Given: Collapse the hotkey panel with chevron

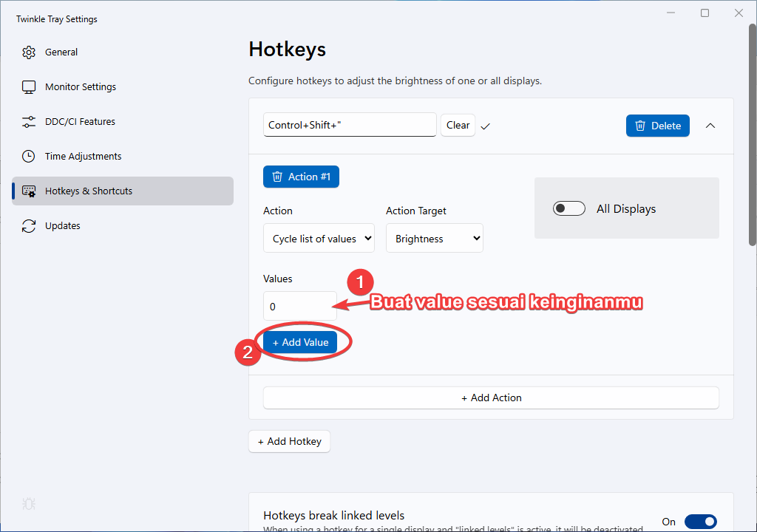Looking at the screenshot, I should 710,126.
